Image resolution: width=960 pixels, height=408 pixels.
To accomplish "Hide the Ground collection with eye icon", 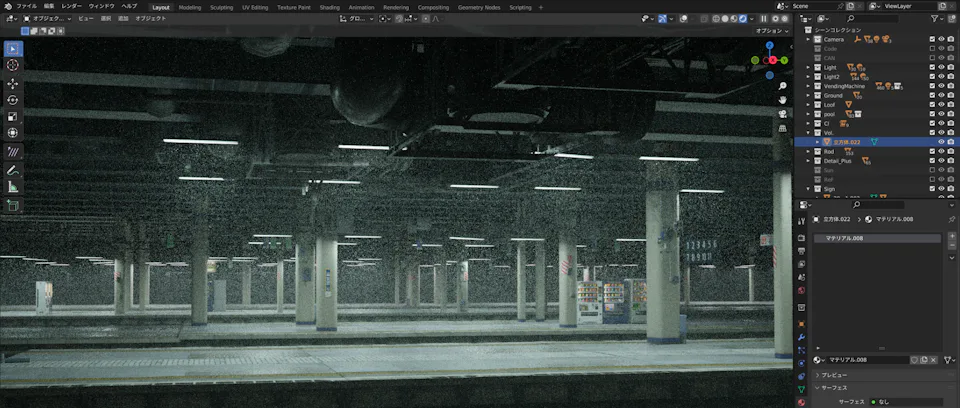I will click(941, 95).
